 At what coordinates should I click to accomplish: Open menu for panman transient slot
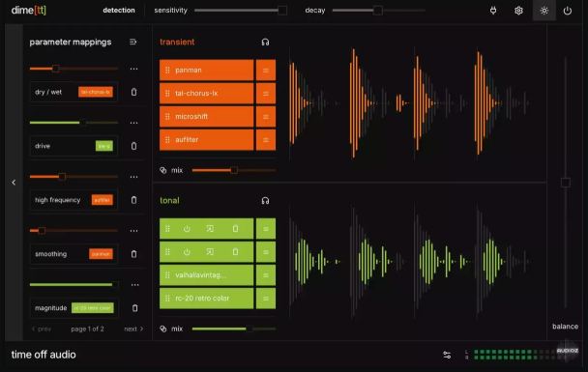(266, 71)
